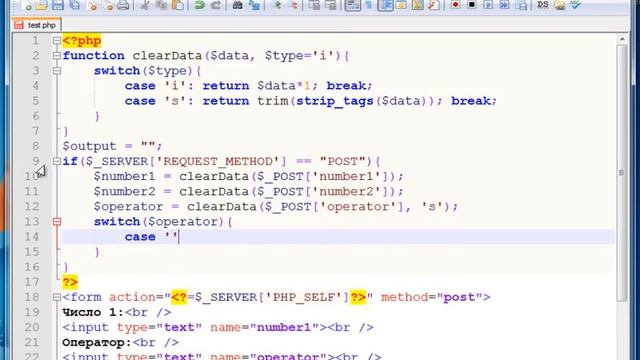The image size is (640, 360).
Task: Click the 'Число 1:' text on line 19
Action: 93,312
